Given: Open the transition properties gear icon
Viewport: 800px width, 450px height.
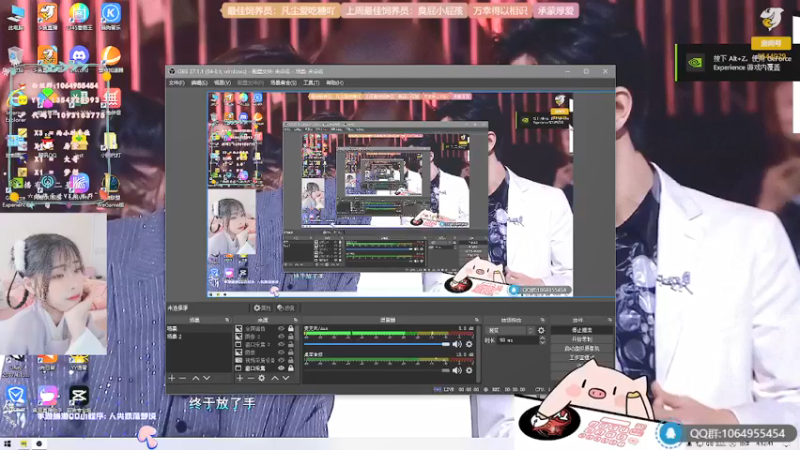Looking at the screenshot, I should tap(541, 331).
